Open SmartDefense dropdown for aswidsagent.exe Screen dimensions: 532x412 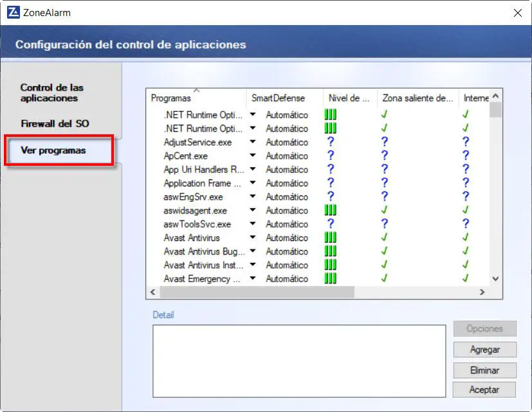click(x=252, y=210)
